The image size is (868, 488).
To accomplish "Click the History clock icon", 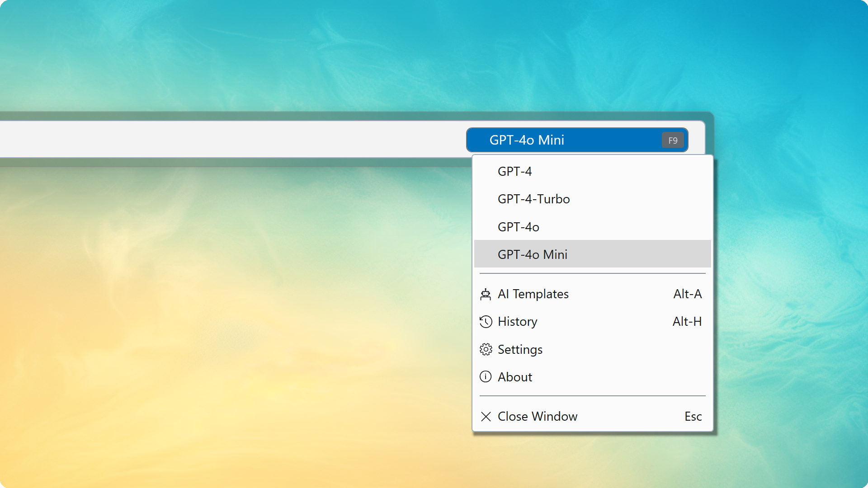I will [486, 322].
